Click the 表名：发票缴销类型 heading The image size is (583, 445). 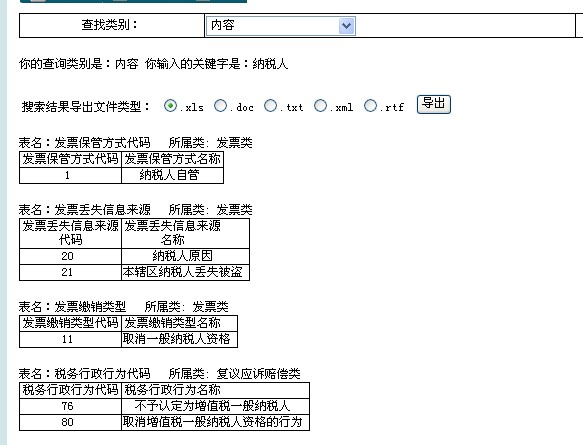[x=73, y=307]
